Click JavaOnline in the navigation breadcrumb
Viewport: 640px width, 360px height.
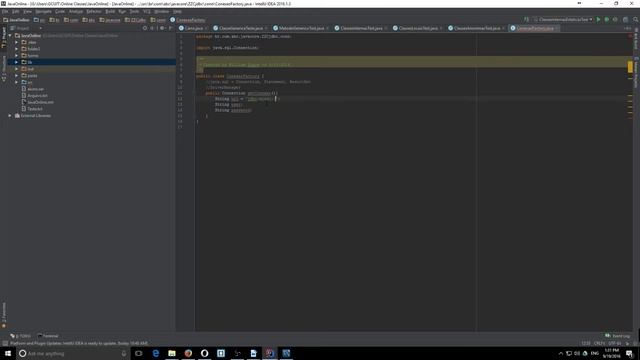coord(16,20)
